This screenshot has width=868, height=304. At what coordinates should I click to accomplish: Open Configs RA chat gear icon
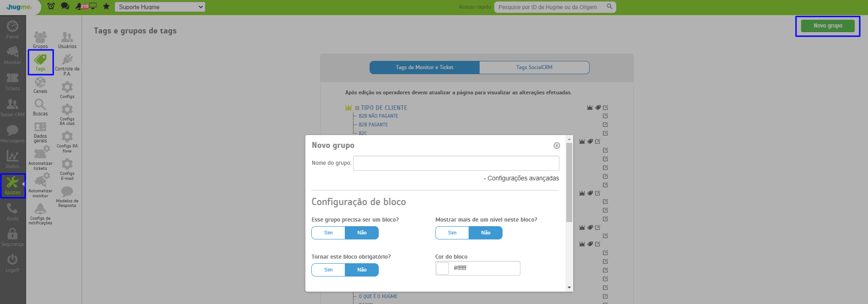point(67,114)
